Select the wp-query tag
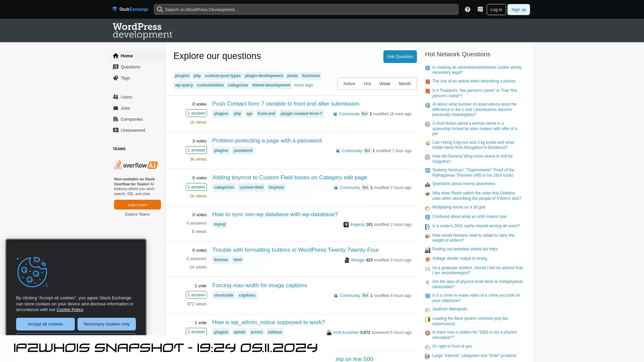Viewport: 644px width, 362px height. pos(184,85)
